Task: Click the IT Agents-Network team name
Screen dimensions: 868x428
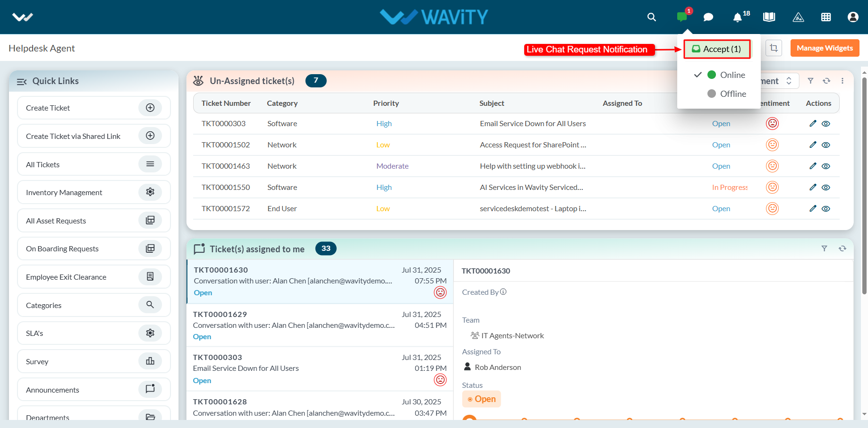Action: tap(512, 335)
